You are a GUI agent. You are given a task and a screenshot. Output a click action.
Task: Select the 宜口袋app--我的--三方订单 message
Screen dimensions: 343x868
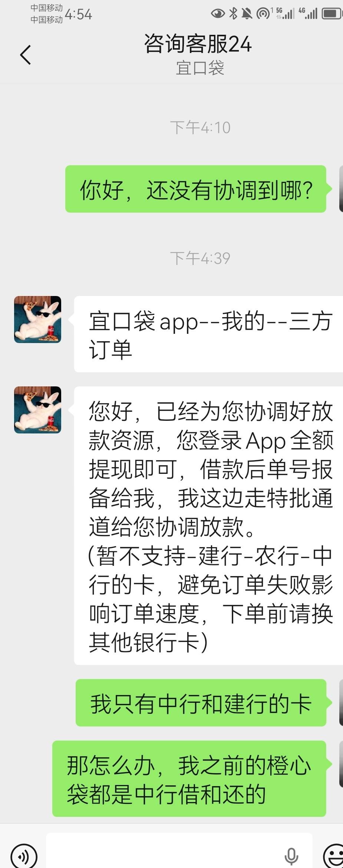tap(208, 334)
